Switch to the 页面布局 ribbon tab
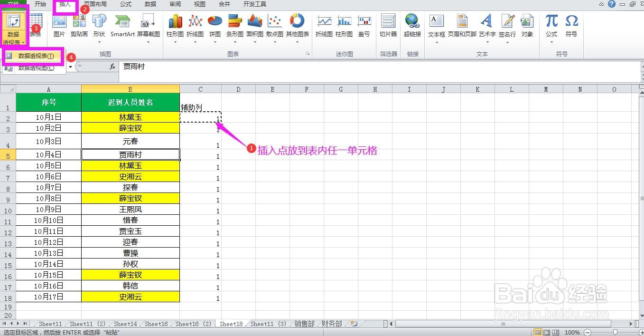Screen dimensions: 644x336 [x=95, y=4]
